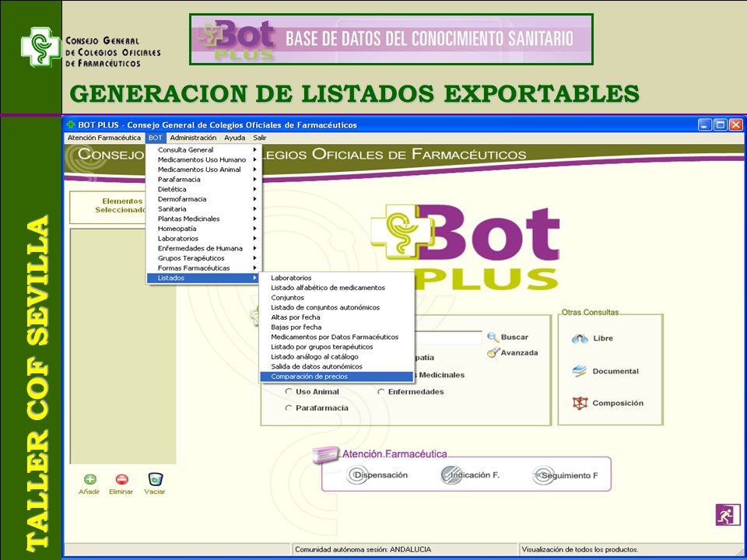Click the Libre binoculars icon

tap(579, 338)
